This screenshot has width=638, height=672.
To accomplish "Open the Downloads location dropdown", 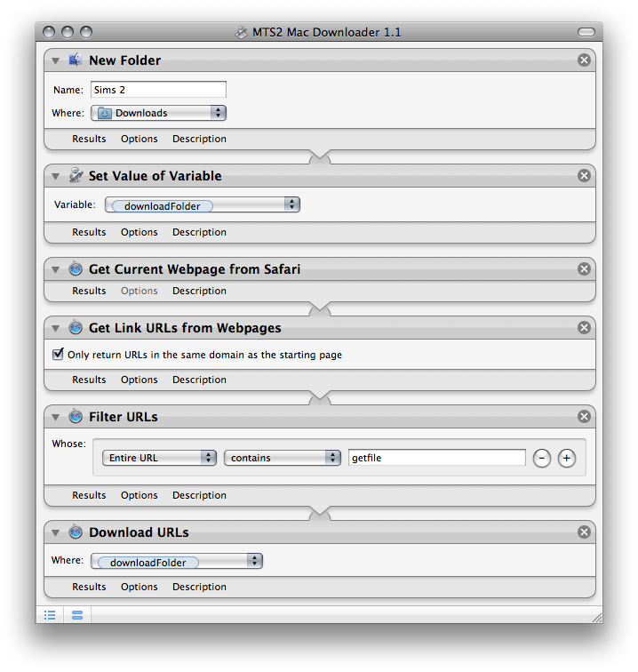I will point(158,113).
